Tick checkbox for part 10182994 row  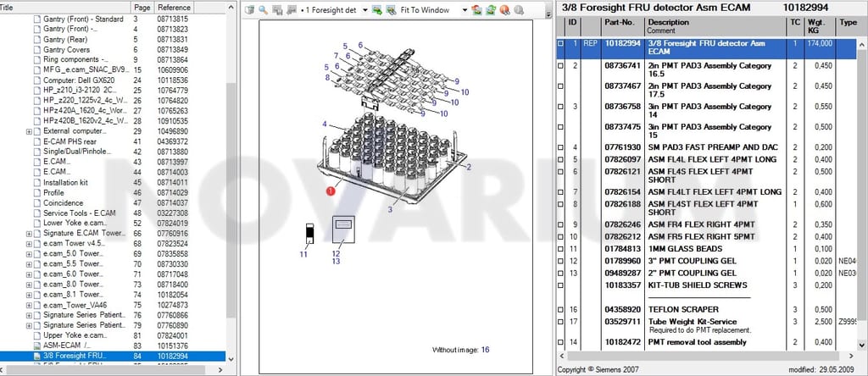(x=561, y=43)
